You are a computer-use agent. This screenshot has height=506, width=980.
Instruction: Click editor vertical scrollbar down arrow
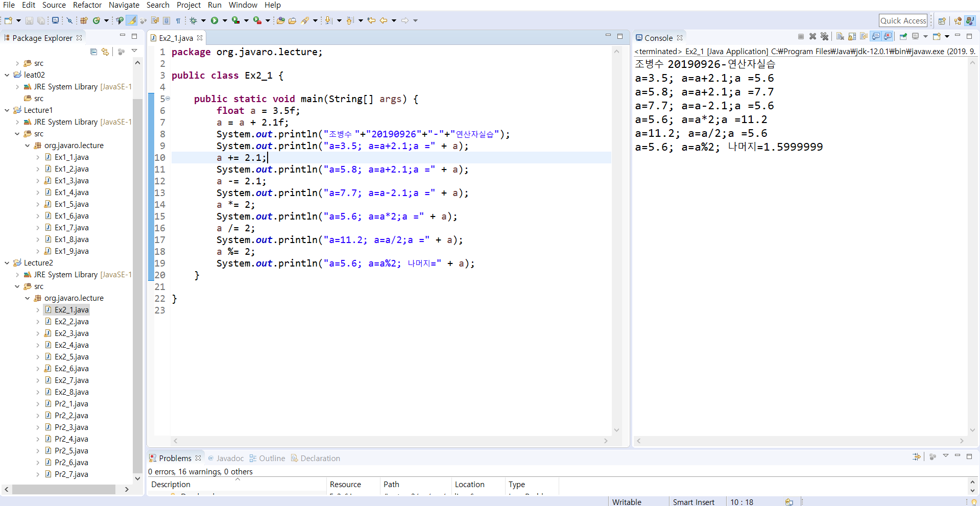(x=616, y=430)
